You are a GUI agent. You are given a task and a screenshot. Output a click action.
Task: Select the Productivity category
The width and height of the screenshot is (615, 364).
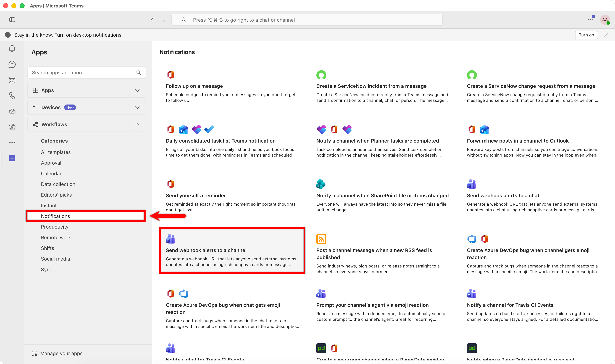click(54, 227)
